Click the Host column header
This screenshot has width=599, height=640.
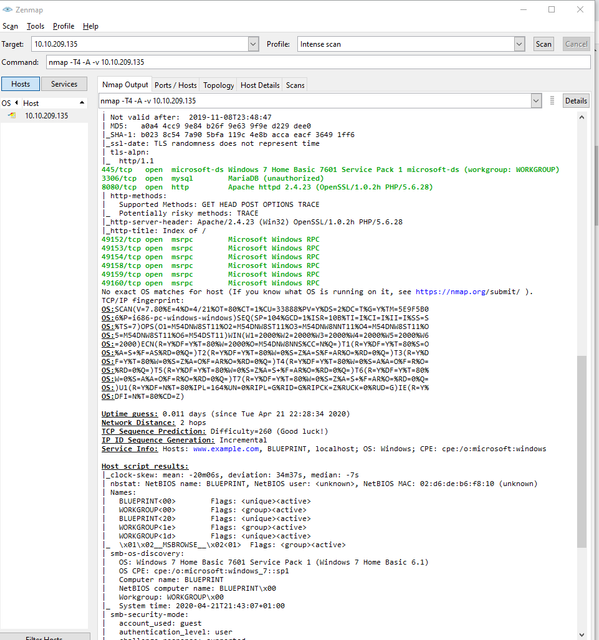point(53,103)
